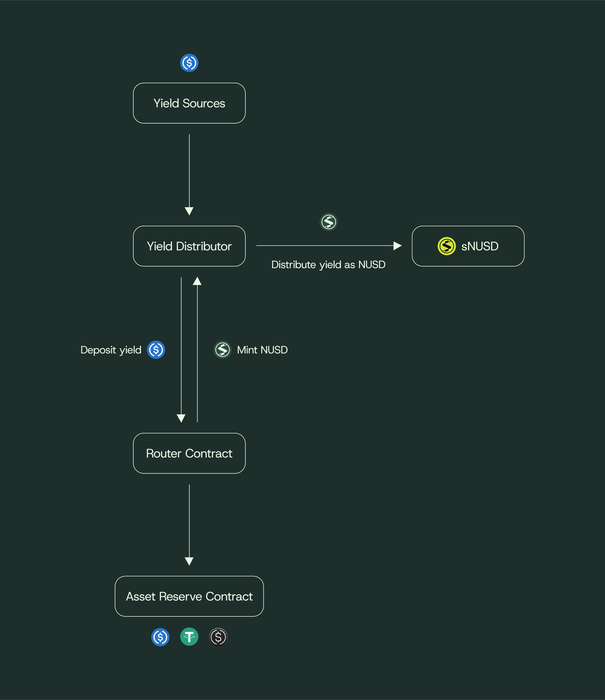605x700 pixels.
Task: Select the Router Contract box
Action: [189, 453]
